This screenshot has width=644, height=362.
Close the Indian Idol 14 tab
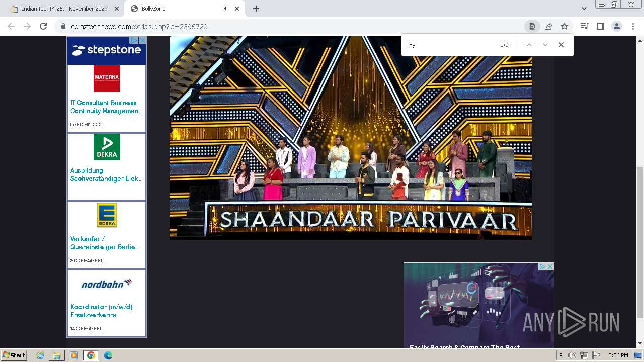pyautogui.click(x=117, y=9)
